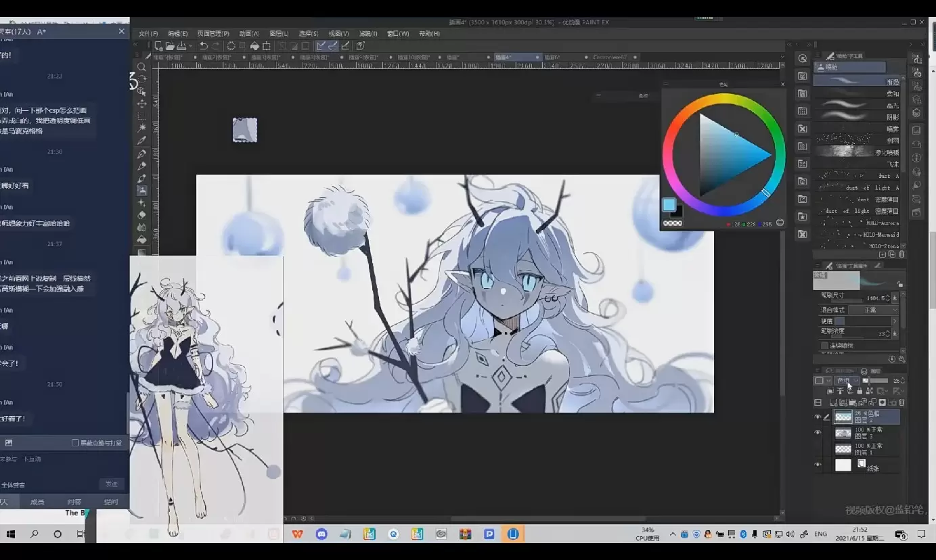
Task: Open the mask enable dropdown in layer panel
Action: (x=883, y=391)
